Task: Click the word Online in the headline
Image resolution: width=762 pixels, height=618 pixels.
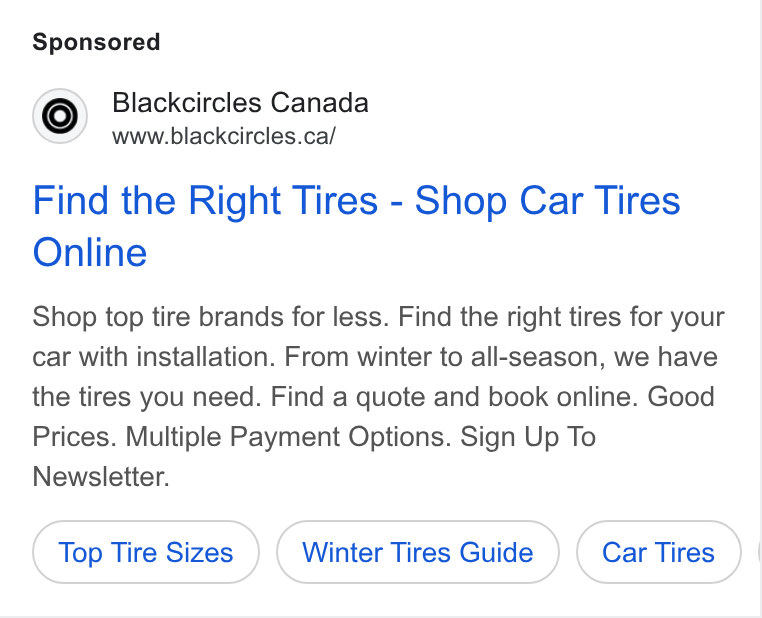Action: click(x=90, y=253)
